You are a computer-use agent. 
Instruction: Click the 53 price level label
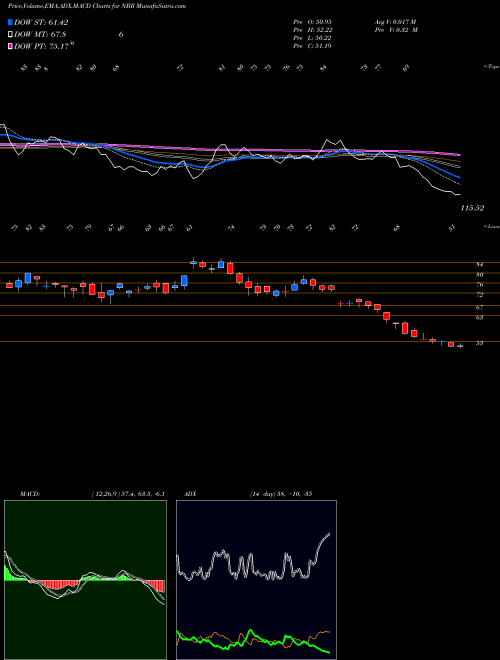479,343
